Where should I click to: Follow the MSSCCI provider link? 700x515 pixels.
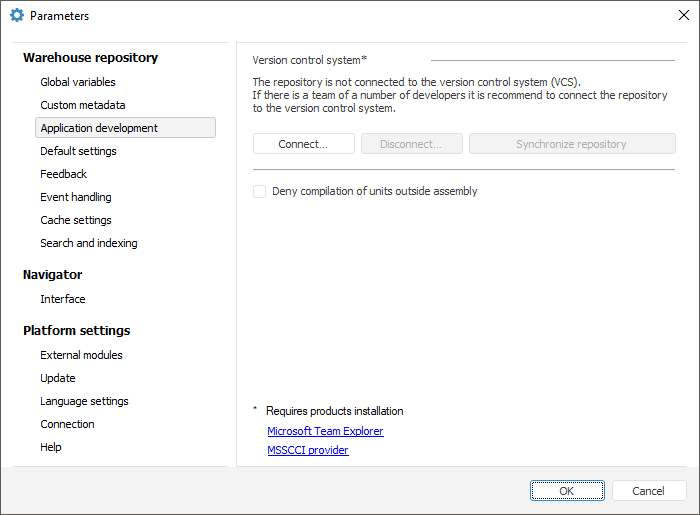coord(308,450)
